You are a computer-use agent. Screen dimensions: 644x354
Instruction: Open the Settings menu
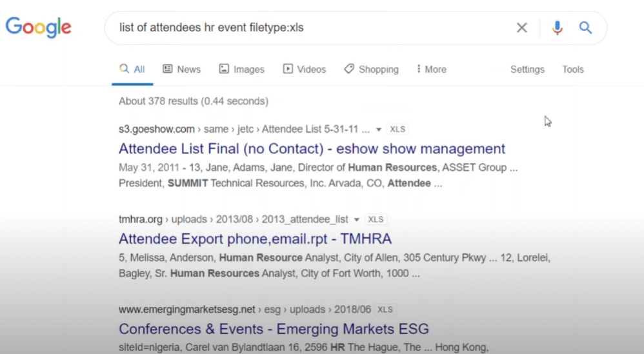point(527,70)
